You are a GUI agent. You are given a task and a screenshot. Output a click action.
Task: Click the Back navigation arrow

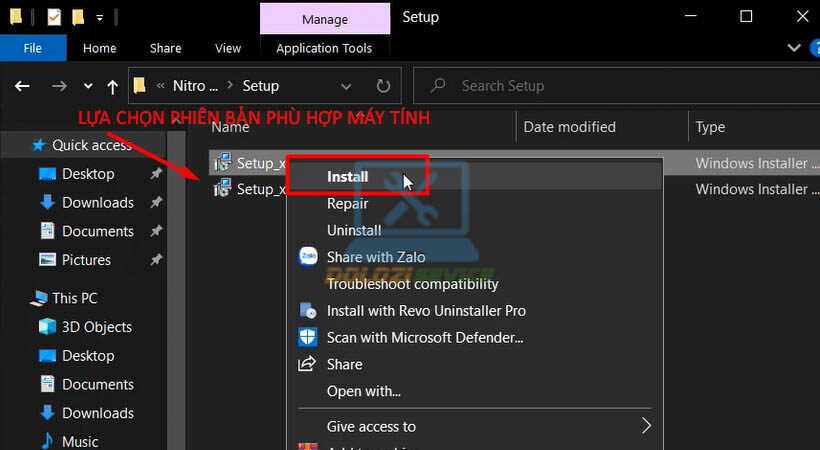point(23,86)
